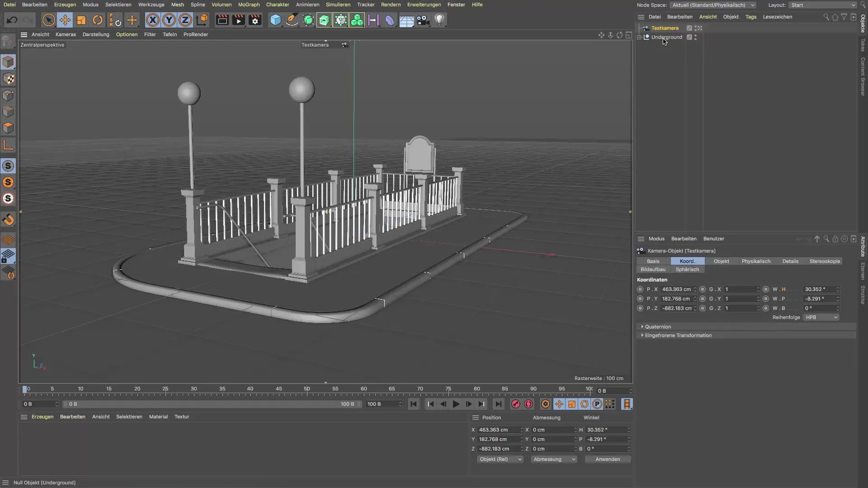Image resolution: width=868 pixels, height=488 pixels.
Task: Toggle W.H keyframe circle
Action: point(765,289)
